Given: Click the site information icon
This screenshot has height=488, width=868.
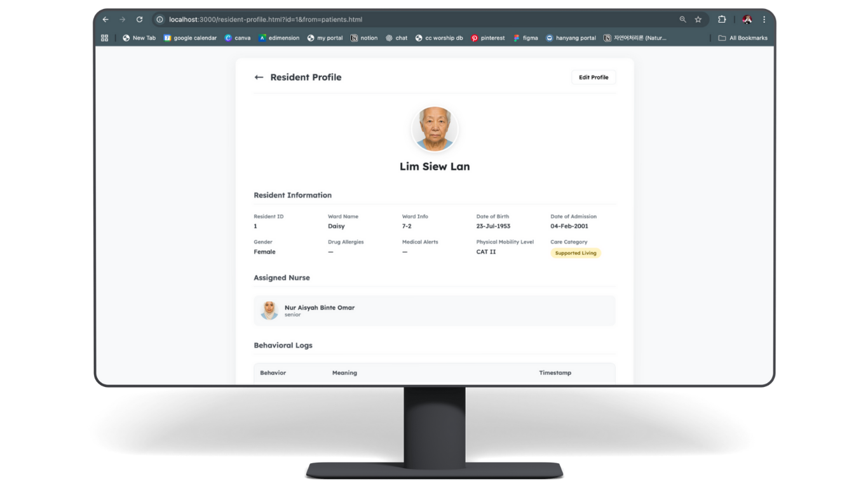Looking at the screenshot, I should click(x=160, y=20).
